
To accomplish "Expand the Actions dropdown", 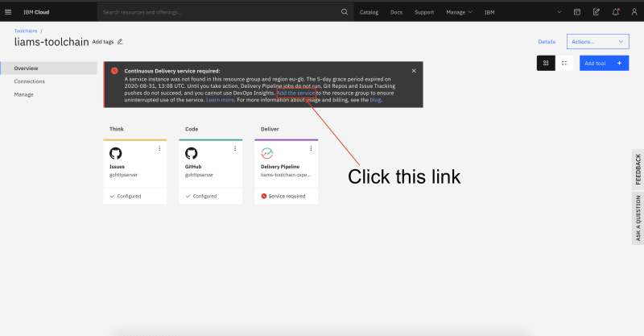I will pos(597,42).
